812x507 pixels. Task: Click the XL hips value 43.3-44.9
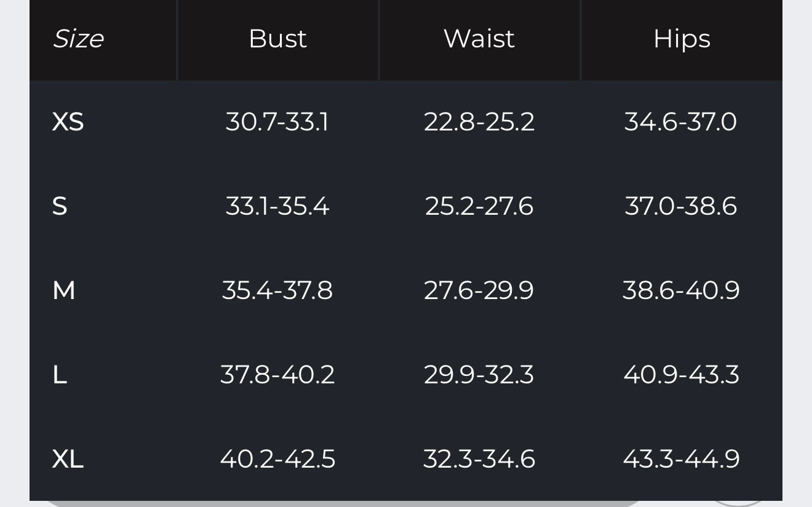(682, 459)
